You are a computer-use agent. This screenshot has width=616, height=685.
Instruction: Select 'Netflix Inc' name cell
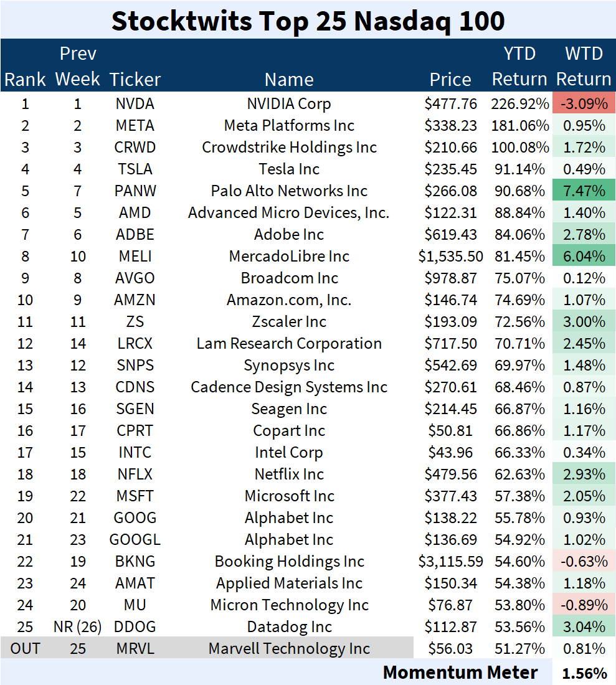289,475
